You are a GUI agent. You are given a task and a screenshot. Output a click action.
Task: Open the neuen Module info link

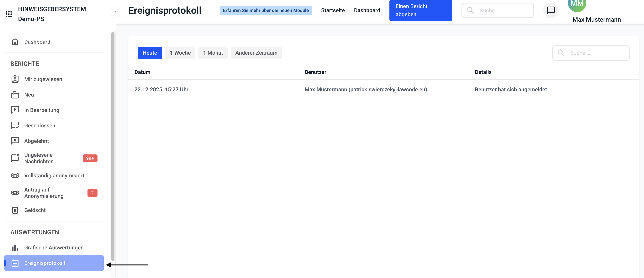point(266,10)
